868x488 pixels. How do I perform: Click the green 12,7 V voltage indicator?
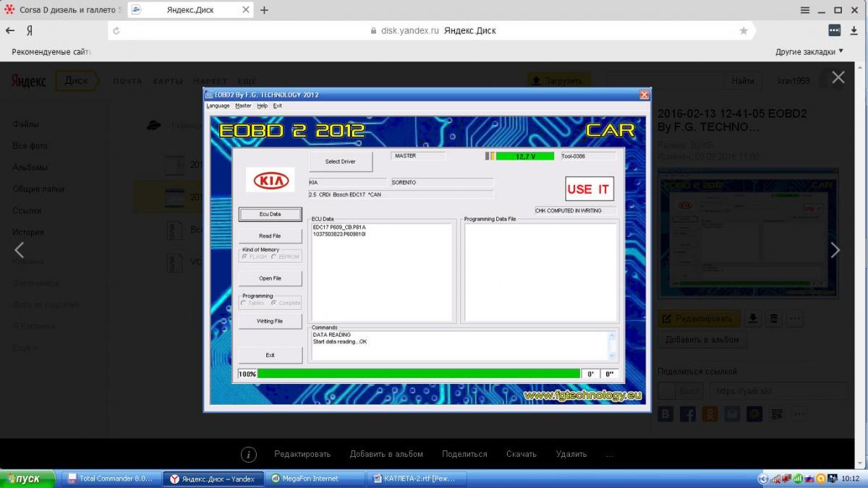pos(525,156)
